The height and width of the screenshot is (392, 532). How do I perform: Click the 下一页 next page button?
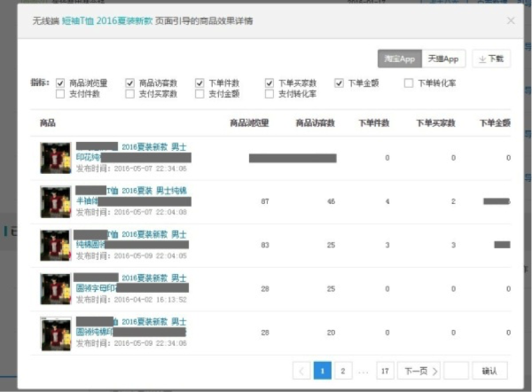point(419,371)
